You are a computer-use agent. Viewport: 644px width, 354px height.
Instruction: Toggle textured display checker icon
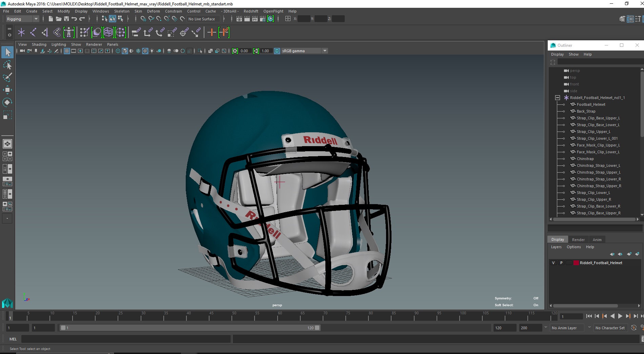(x=145, y=51)
